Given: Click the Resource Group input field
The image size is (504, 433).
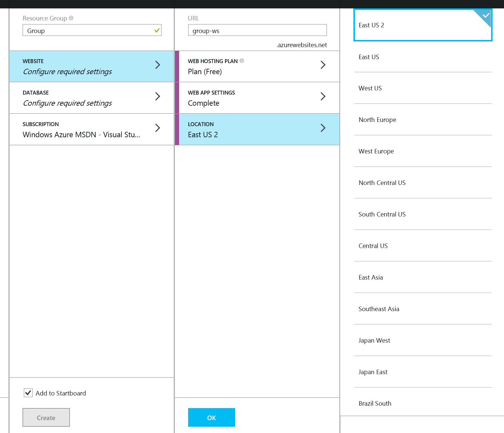Looking at the screenshot, I should (x=92, y=30).
